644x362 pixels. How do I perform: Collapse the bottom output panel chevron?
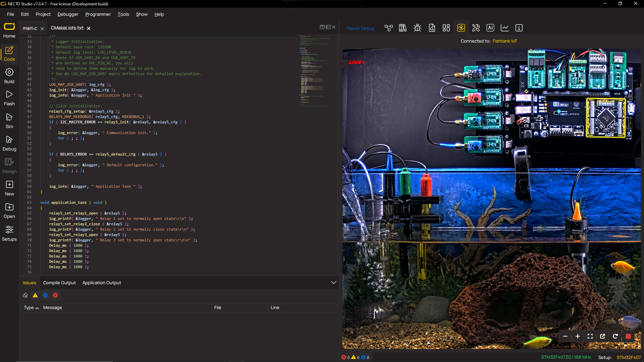(x=334, y=283)
